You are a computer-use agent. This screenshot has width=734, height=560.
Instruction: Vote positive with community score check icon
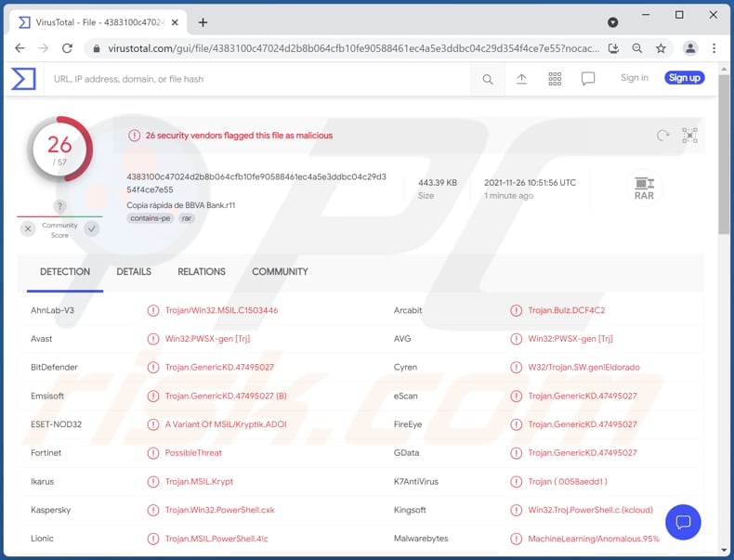(92, 228)
